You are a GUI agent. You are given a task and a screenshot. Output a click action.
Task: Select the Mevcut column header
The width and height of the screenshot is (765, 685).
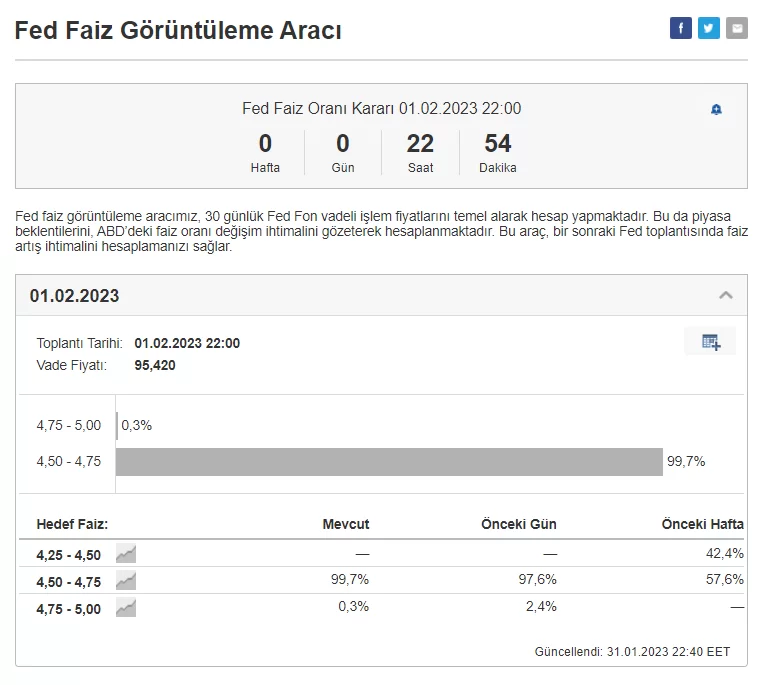pyautogui.click(x=345, y=524)
